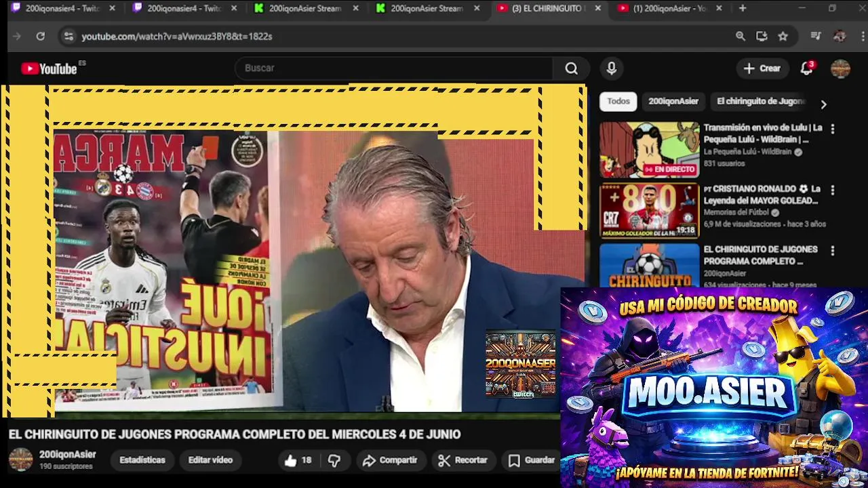Select the (3) EL CHIRINGUITO tab
Viewport: 868px width, 488px height.
(x=547, y=8)
